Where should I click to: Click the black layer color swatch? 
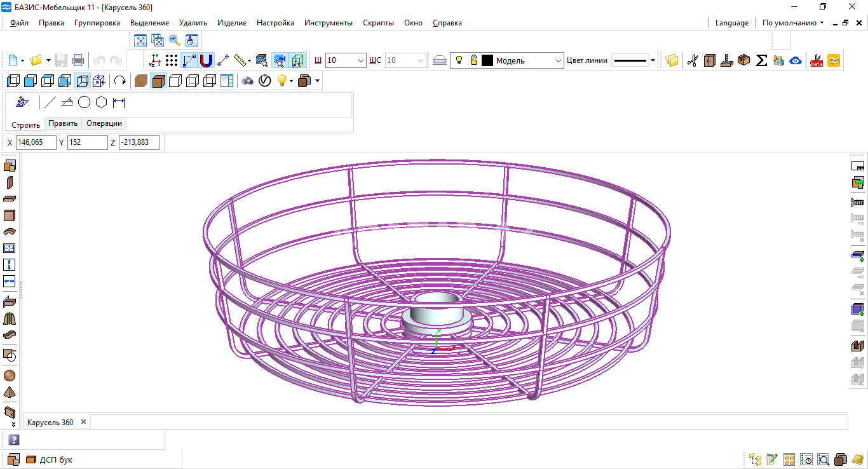[487, 60]
